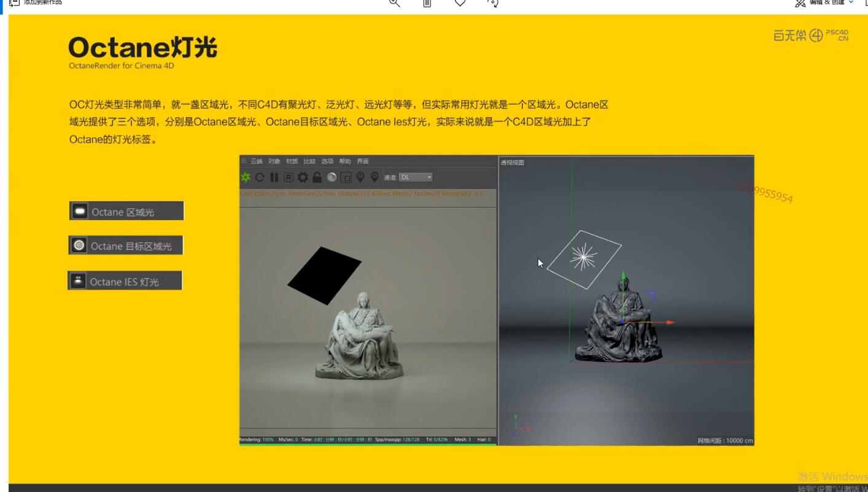Open the 对象 menu in live viewer

pyautogui.click(x=274, y=161)
